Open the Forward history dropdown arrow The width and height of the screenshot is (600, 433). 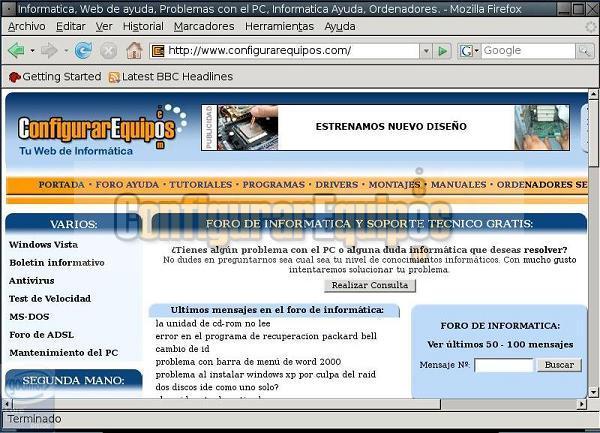[66, 50]
